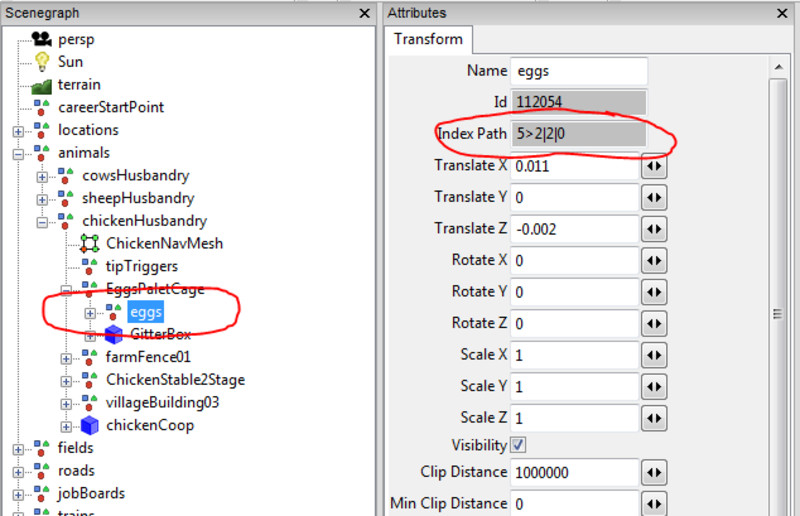Click the persp camera icon
Viewport: 800px width, 516px height.
point(41,40)
